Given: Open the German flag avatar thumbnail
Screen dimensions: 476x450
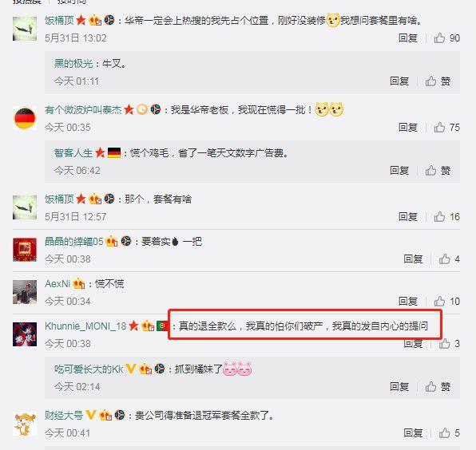Looking at the screenshot, I should tap(25, 118).
